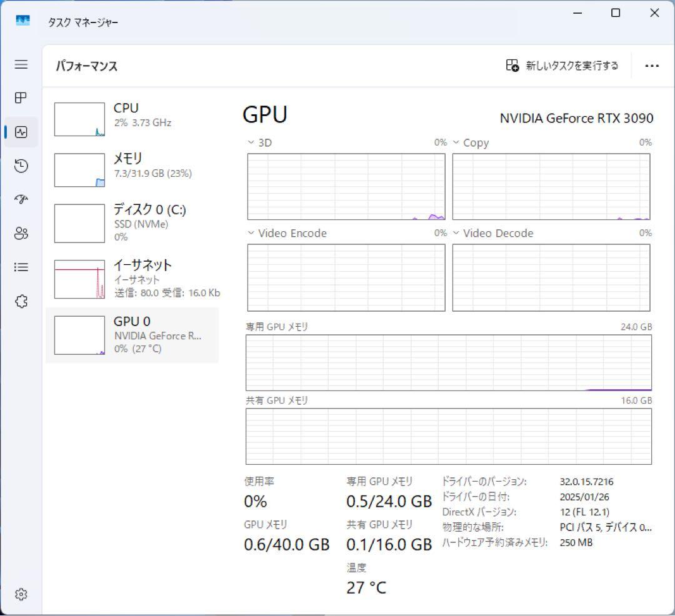Viewport: 675px width, 616px height.
Task: Click the 専用 GPU メモリ usage graph
Action: (448, 362)
